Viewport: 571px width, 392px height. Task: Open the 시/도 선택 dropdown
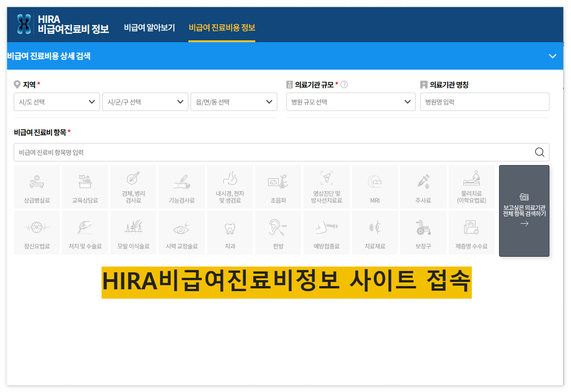pos(57,102)
